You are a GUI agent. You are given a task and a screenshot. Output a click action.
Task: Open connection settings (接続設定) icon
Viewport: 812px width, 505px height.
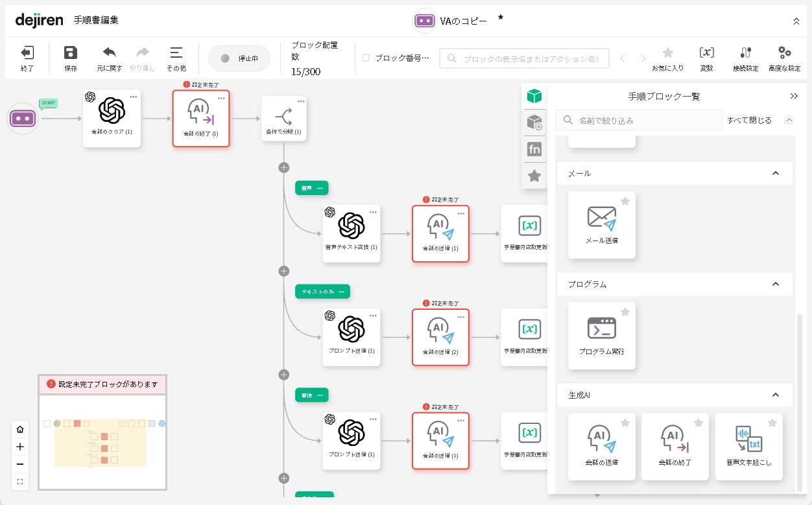pyautogui.click(x=745, y=53)
